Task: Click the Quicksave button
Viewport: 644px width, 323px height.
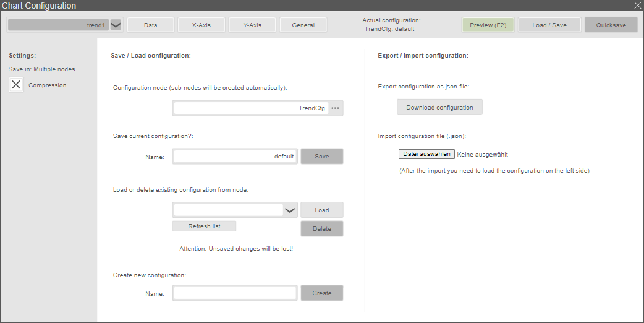Action: click(x=611, y=25)
